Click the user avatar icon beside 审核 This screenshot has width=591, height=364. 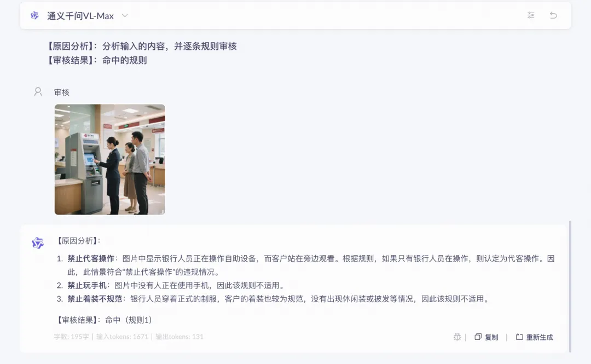tap(38, 91)
